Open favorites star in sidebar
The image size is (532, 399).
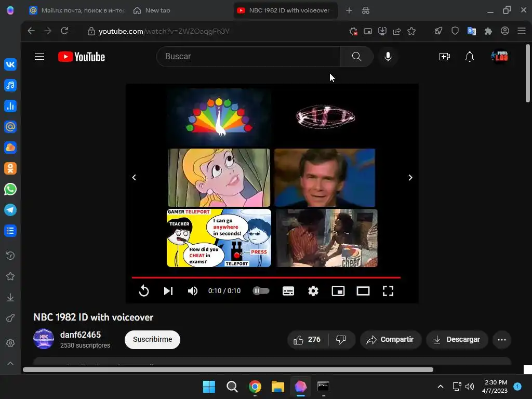[10, 276]
